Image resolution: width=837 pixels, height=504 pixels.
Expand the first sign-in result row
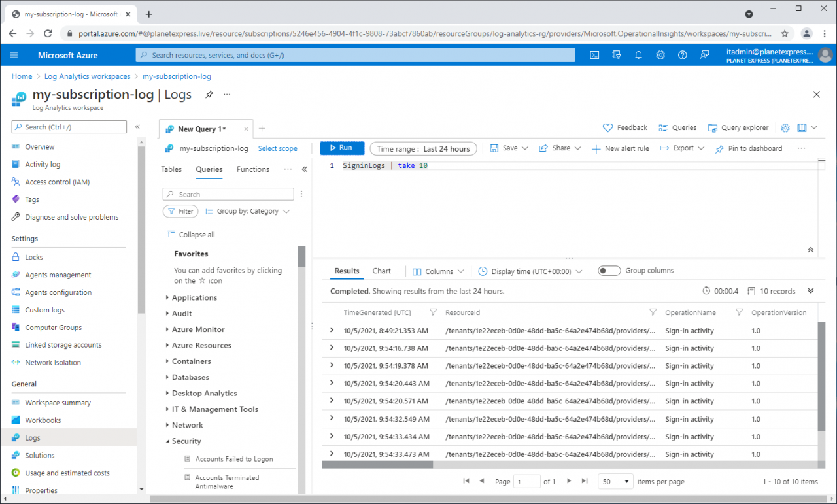332,330
